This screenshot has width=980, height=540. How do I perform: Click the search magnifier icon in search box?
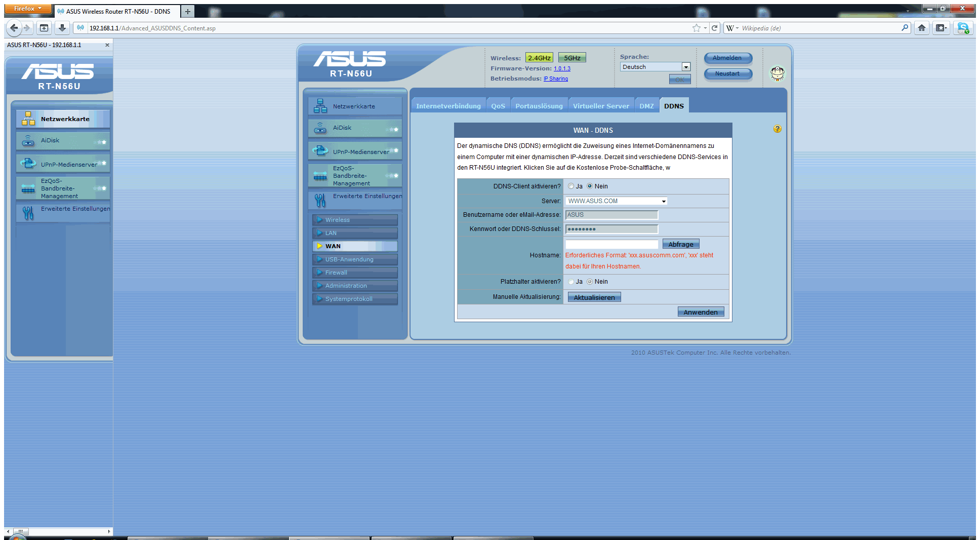[x=905, y=28]
